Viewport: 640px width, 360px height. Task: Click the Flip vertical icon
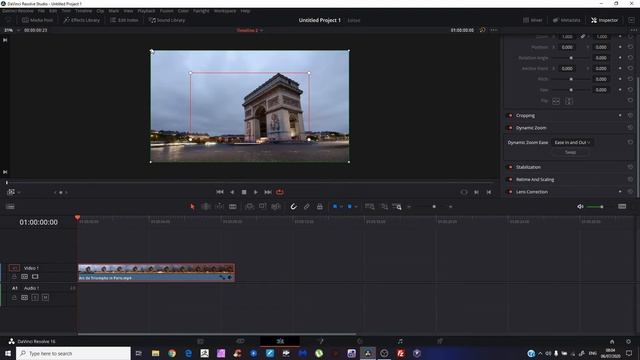tap(569, 101)
